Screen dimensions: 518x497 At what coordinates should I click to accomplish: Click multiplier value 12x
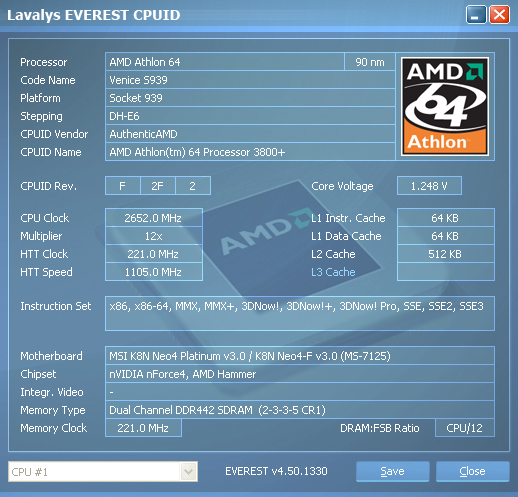154,236
